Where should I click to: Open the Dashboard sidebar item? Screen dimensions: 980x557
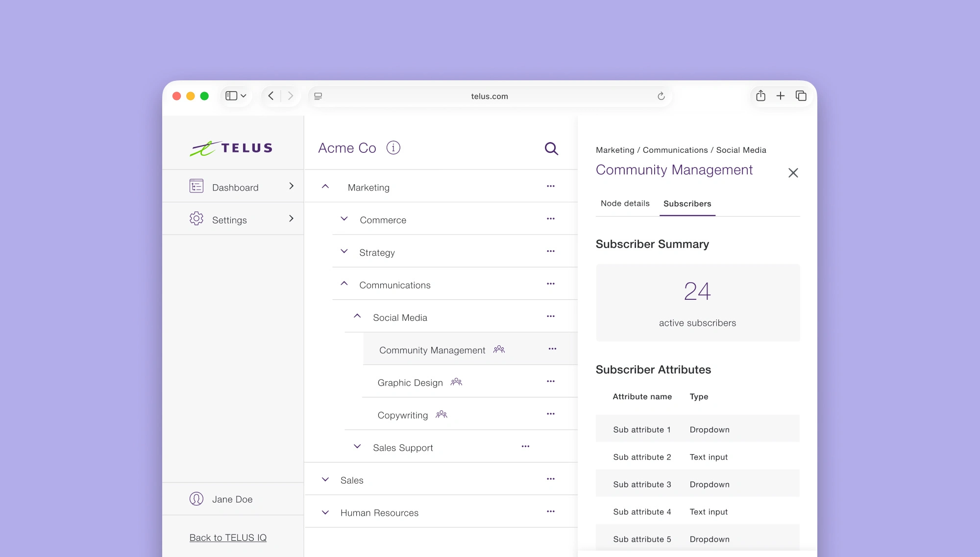click(x=235, y=187)
